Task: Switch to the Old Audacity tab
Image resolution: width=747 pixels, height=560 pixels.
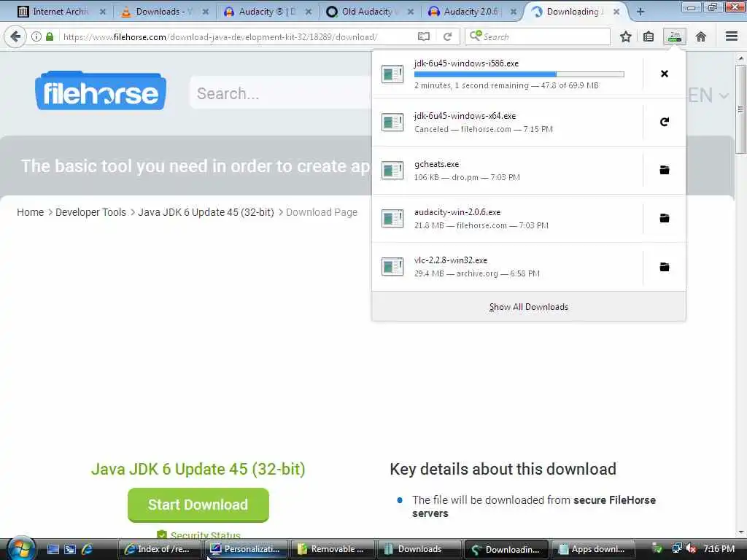Action: tap(370, 12)
